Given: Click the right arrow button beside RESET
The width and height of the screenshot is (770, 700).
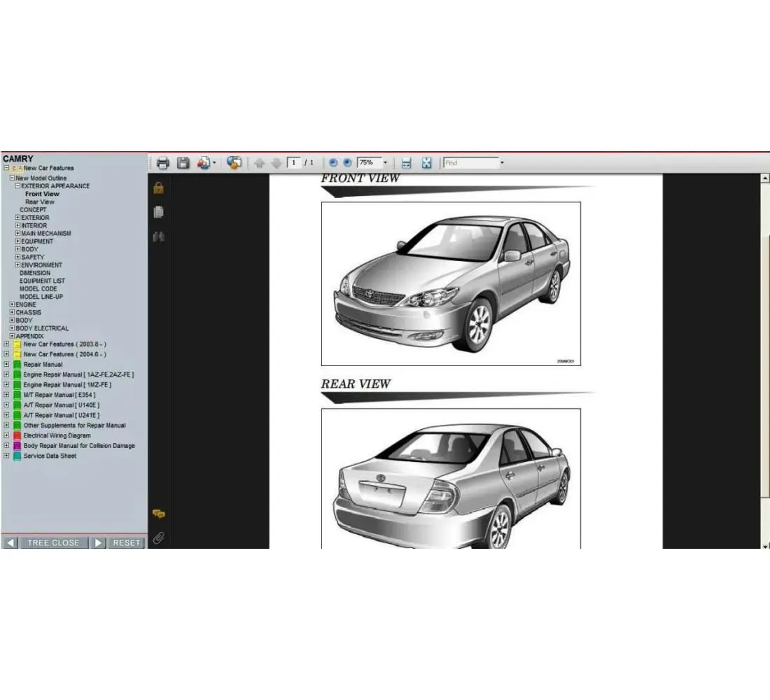Looking at the screenshot, I should click(98, 542).
